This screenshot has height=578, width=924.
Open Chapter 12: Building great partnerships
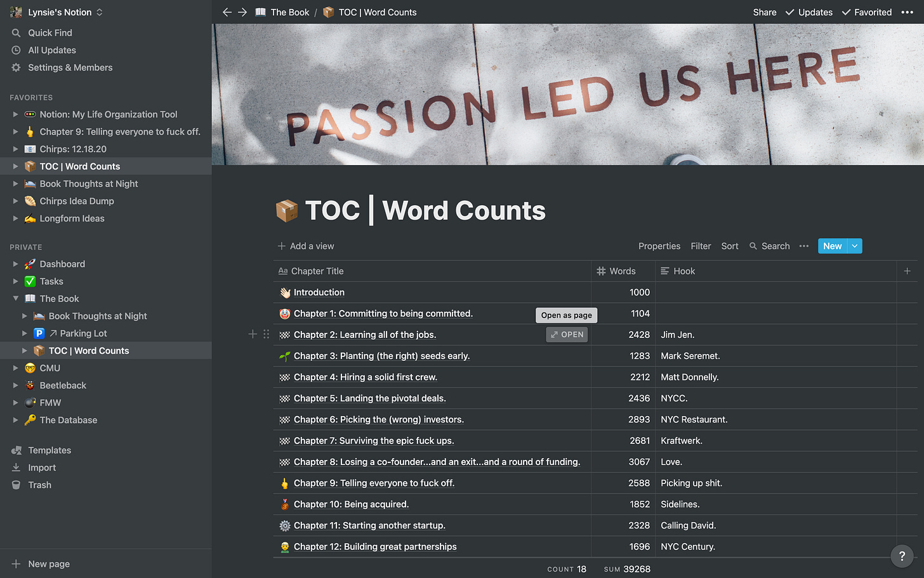click(375, 547)
